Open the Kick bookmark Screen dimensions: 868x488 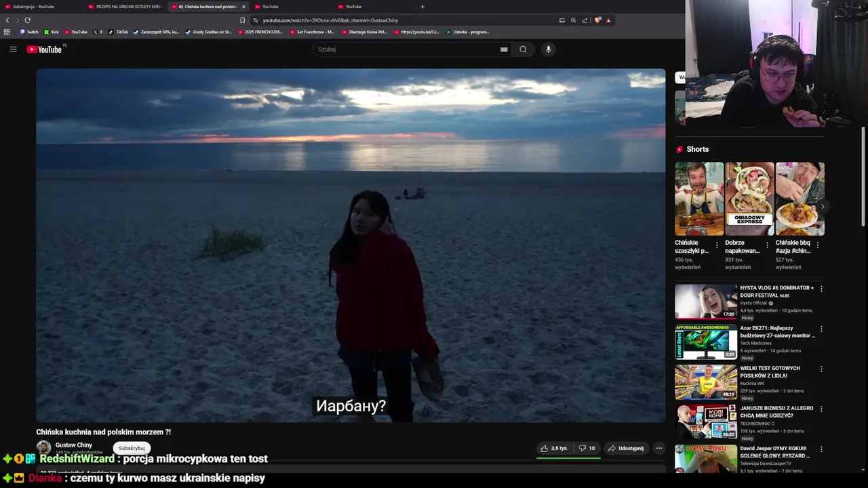click(52, 32)
